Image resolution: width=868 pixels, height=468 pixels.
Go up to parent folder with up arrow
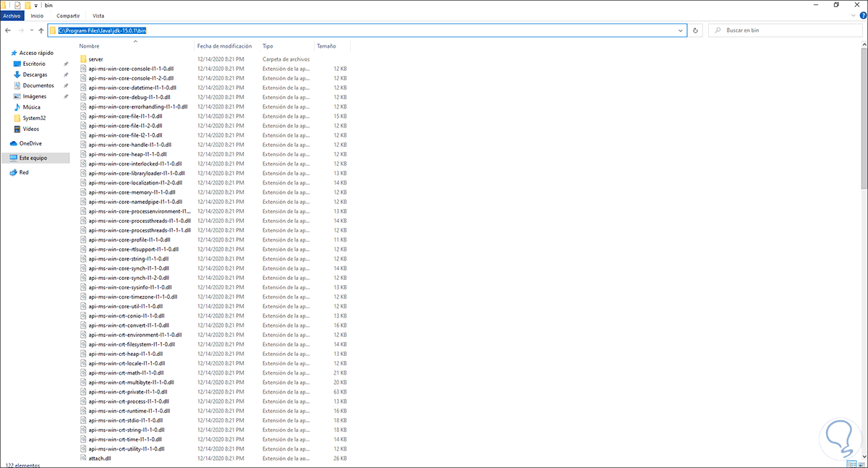(41, 30)
